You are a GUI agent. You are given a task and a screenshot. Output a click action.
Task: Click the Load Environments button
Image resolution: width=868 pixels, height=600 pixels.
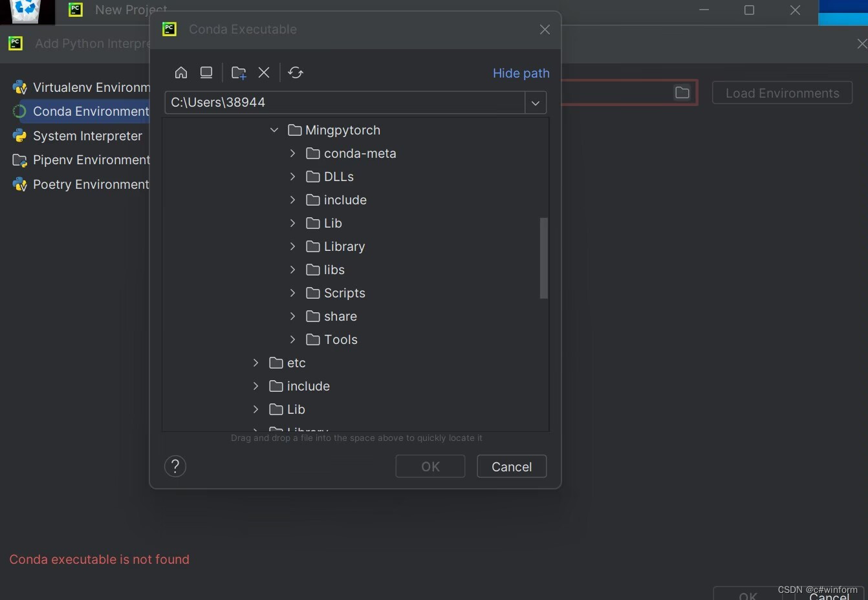[x=782, y=92]
